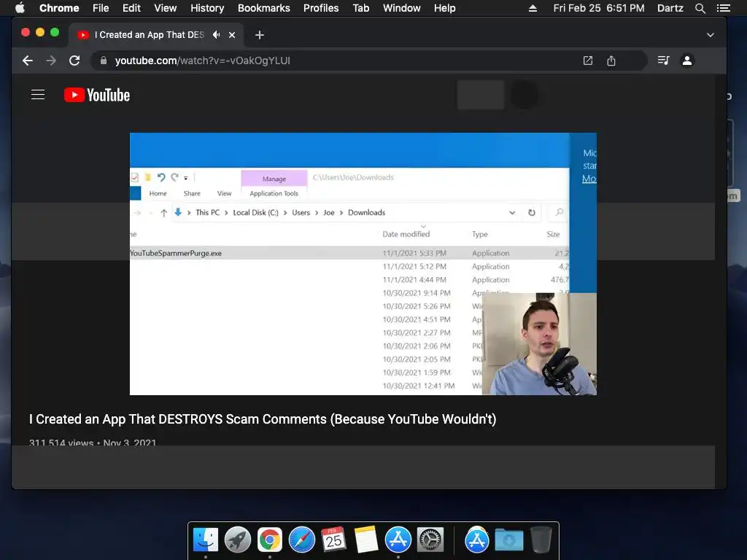Open Notes from the Dock

366,540
